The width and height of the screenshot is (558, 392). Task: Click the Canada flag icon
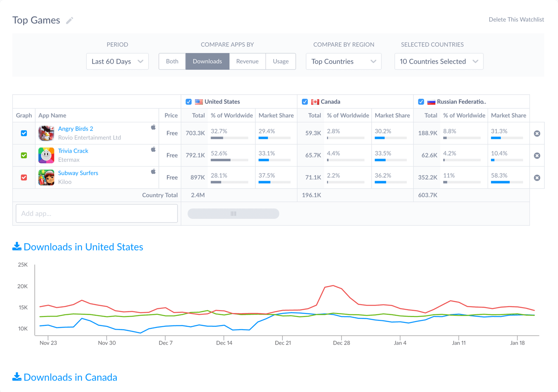pyautogui.click(x=315, y=102)
